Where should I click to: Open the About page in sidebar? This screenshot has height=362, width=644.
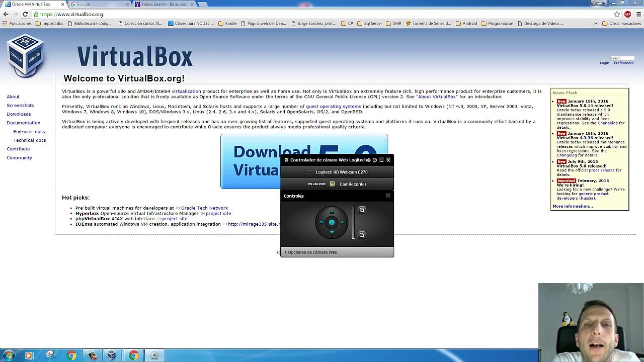click(13, 97)
